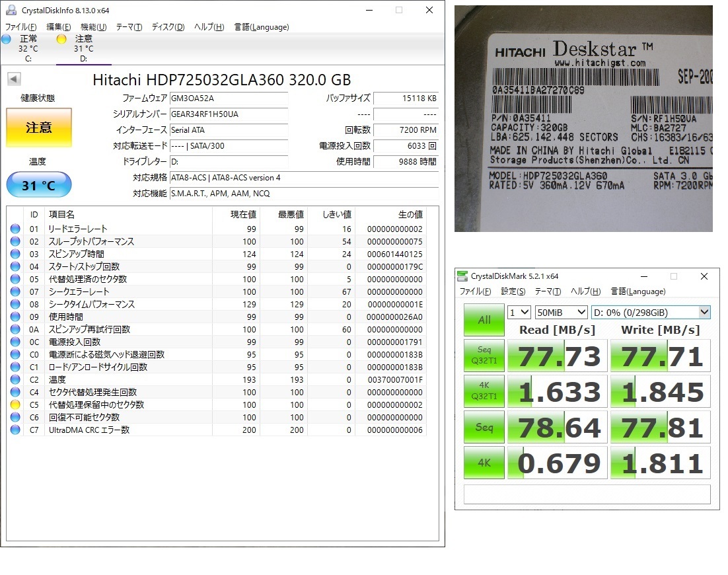The image size is (728, 575).
Task: Click the CrystalDiskMark app icon in title bar
Action: coord(462,276)
